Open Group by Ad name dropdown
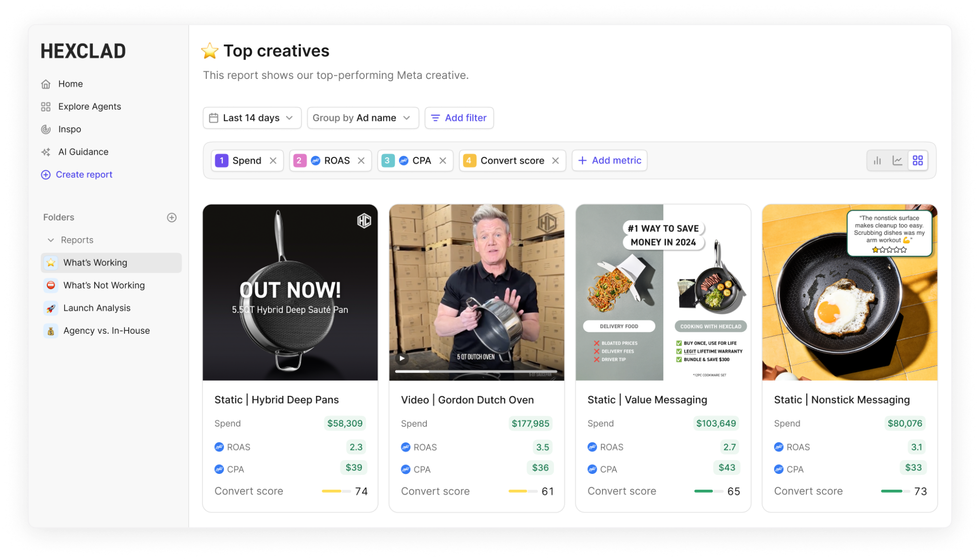Screen dimensions: 980x560 point(362,118)
